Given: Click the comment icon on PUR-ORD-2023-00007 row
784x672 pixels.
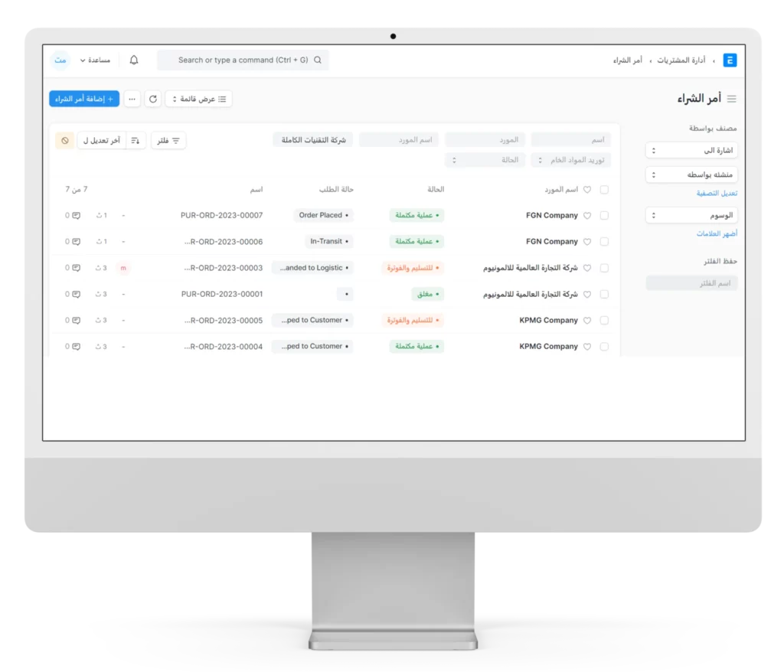Looking at the screenshot, I should (x=76, y=216).
